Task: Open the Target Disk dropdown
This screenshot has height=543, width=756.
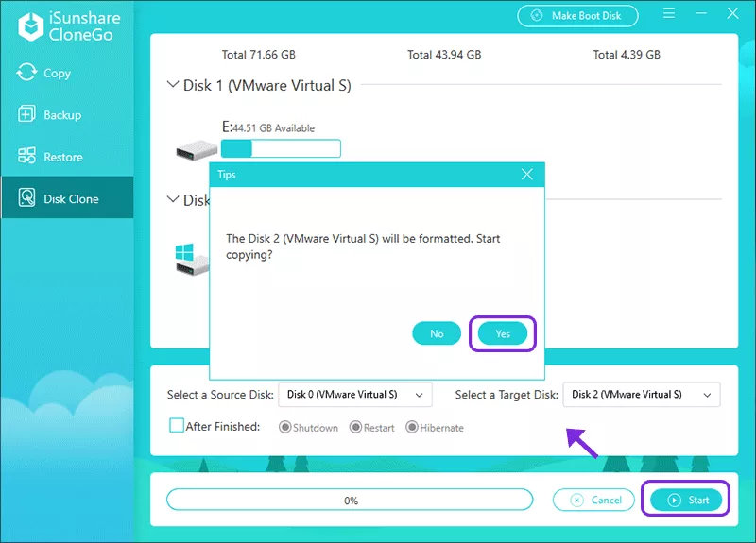Action: point(641,395)
